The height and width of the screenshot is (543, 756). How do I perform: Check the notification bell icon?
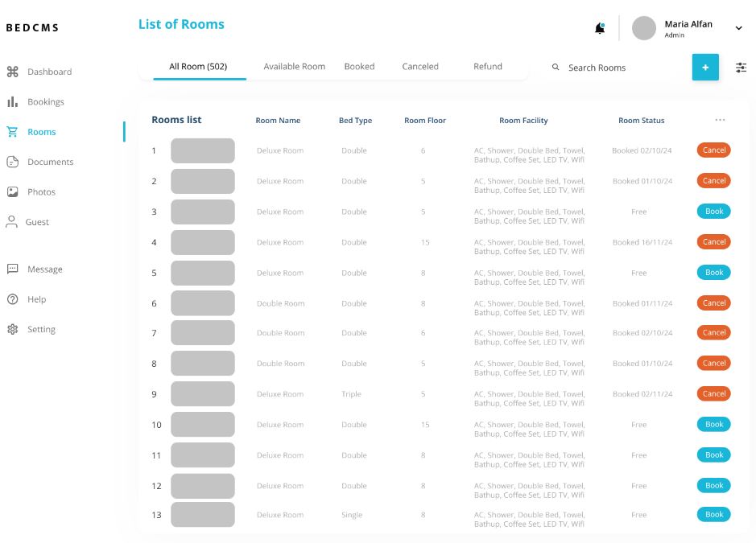600,28
